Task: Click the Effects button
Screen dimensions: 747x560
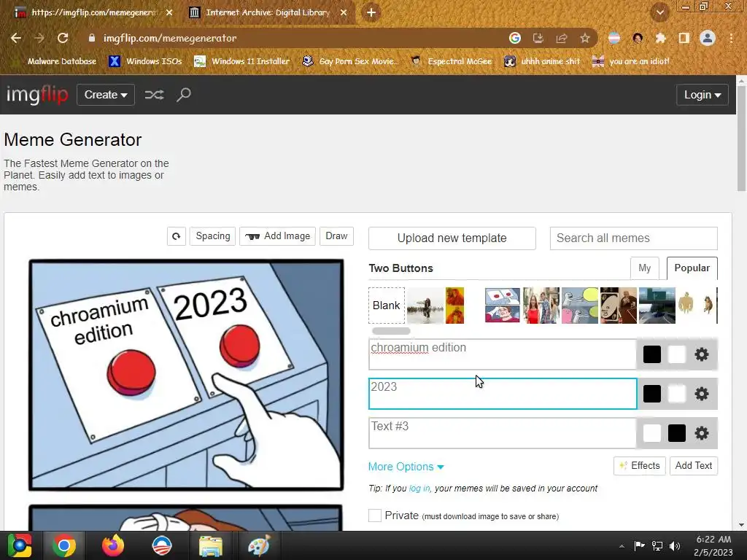Action: coord(640,466)
